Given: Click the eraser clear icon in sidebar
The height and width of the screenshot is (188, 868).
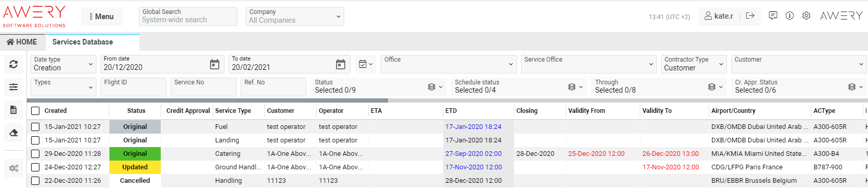Looking at the screenshot, I should 13,133.
